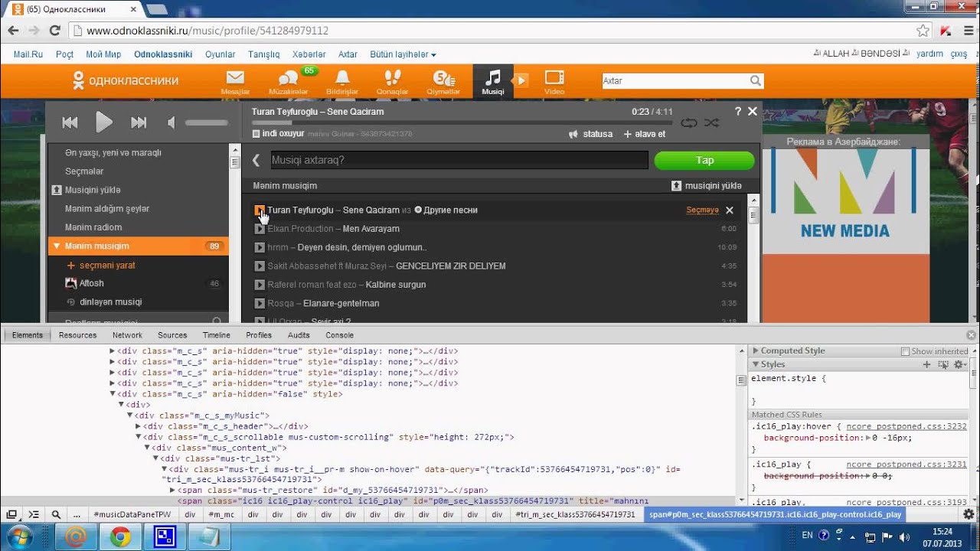Seek in the track progress bar
Viewport: 980px width, 551px height.
click(x=462, y=122)
